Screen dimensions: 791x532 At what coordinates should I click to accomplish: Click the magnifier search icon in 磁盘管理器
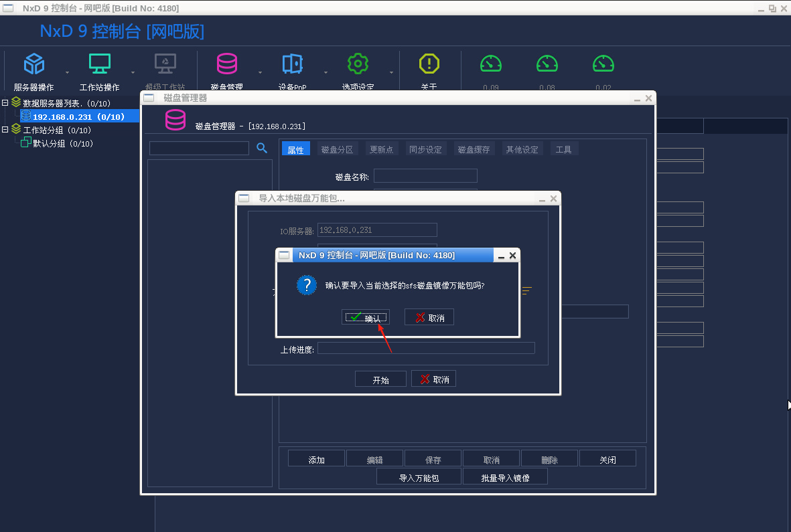261,147
